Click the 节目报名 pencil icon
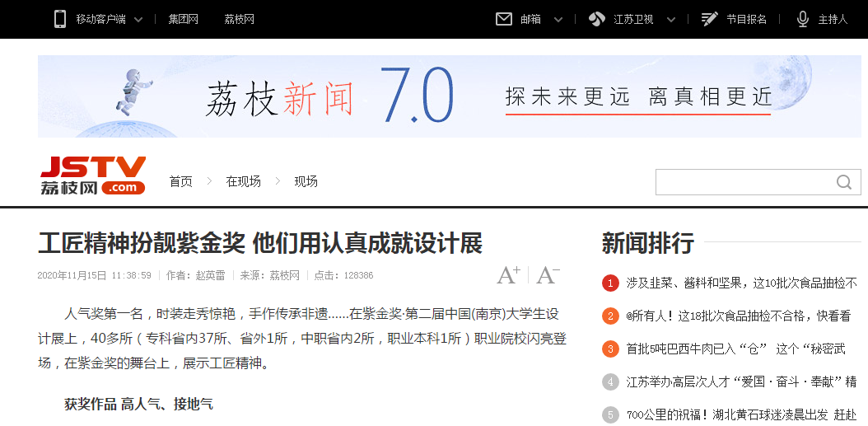This screenshot has height=426, width=868. (x=709, y=19)
